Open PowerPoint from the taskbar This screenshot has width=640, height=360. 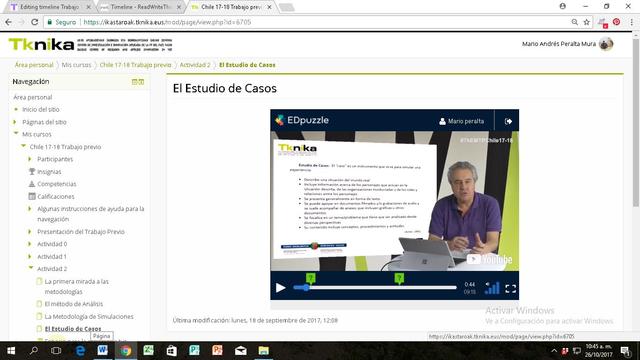coord(218,351)
